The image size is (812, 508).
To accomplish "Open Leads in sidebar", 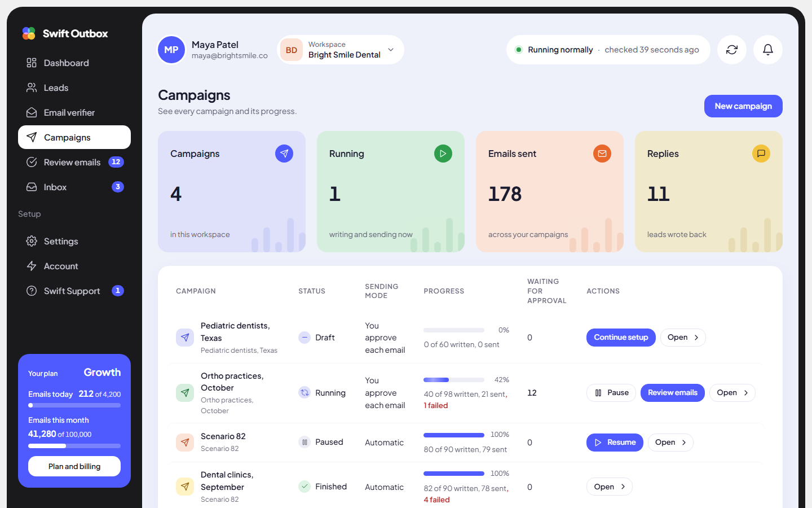I will click(74, 87).
